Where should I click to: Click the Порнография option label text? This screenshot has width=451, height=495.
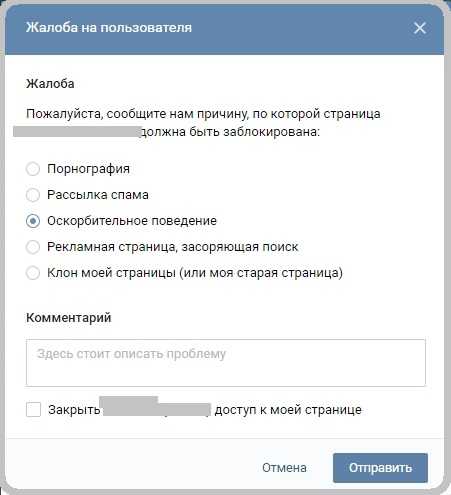[88, 169]
